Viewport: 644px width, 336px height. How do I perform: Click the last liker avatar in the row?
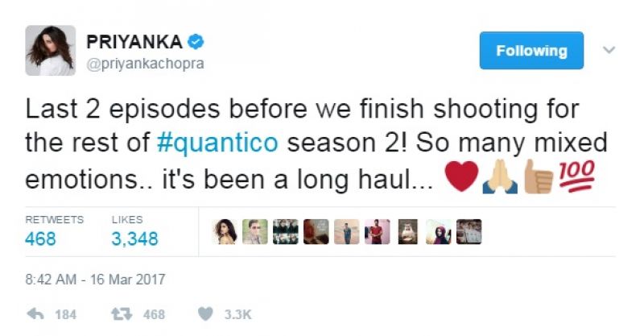coord(469,231)
